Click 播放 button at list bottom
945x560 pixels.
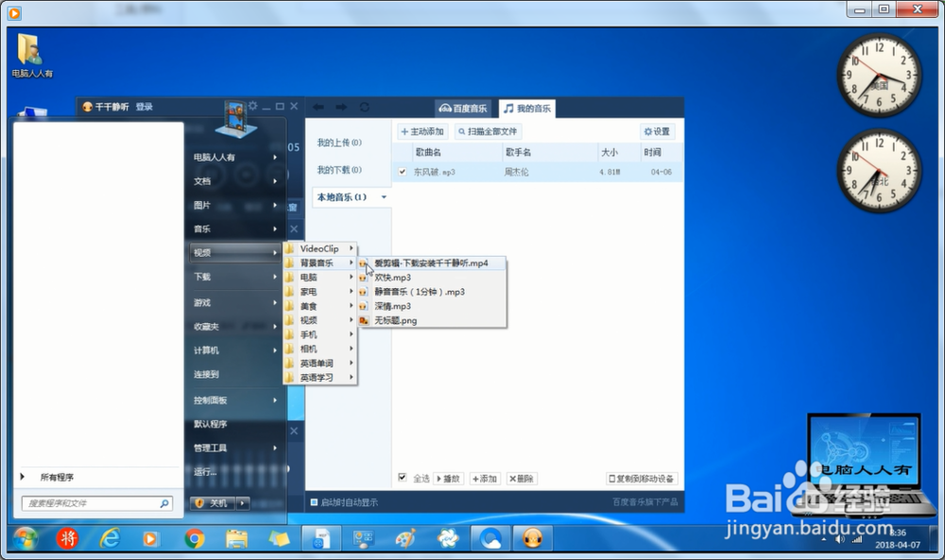click(448, 479)
